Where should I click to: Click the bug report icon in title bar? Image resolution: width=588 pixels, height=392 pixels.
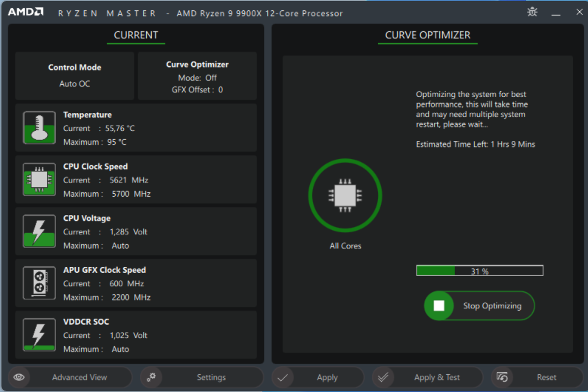(532, 12)
